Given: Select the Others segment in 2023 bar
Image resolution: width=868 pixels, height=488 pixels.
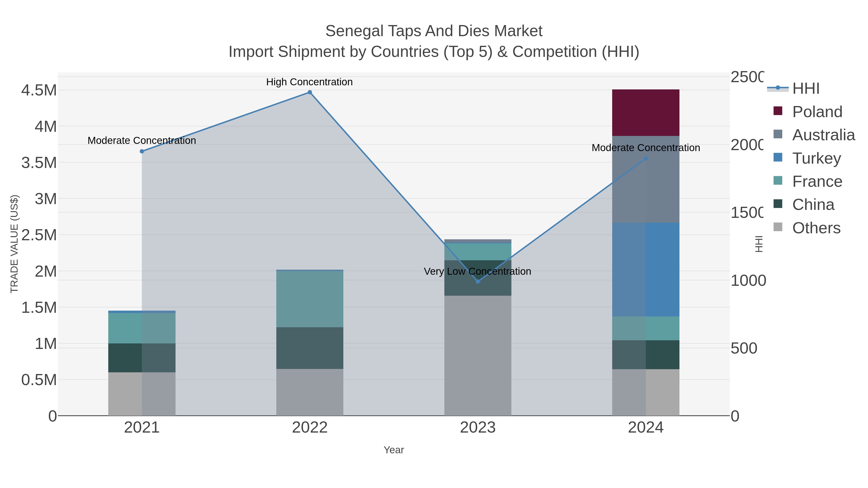Looking at the screenshot, I should click(x=478, y=356).
